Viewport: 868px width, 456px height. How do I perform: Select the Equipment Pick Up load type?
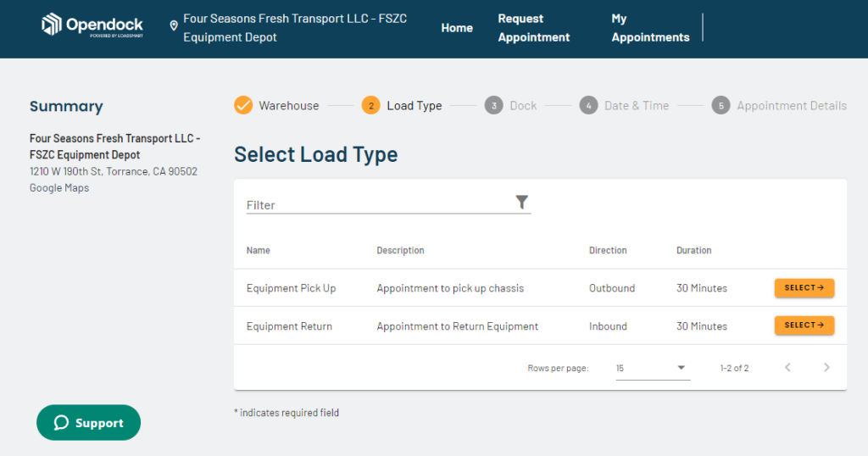click(804, 288)
